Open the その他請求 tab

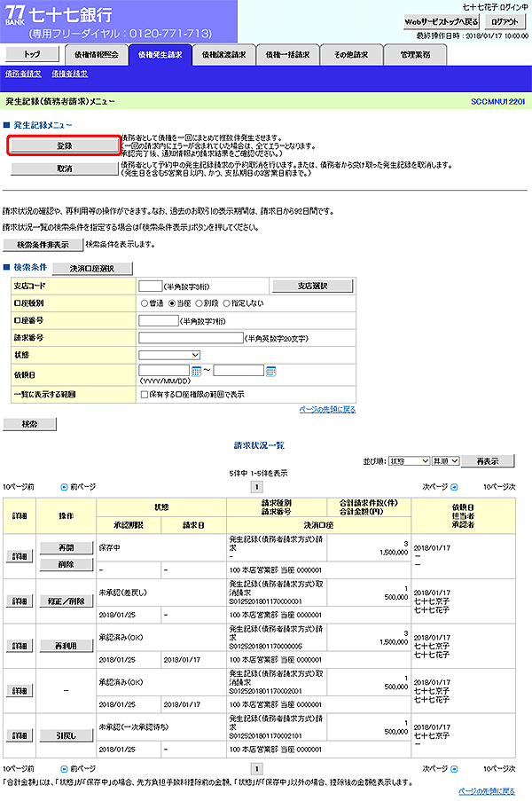tap(351, 55)
